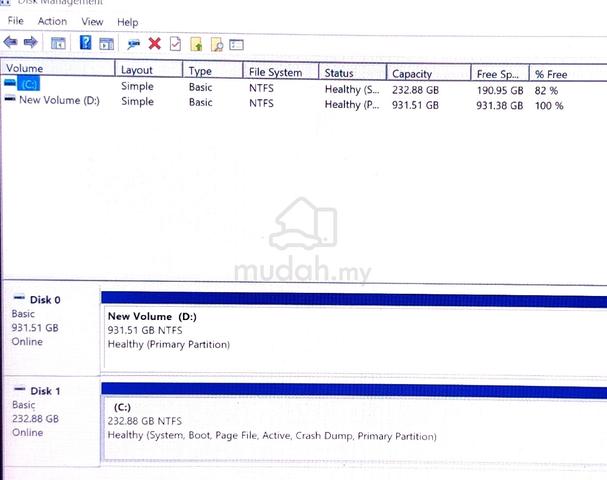Viewport: 607px width, 480px height.
Task: Click the magnifier Find page icon
Action: pyautogui.click(x=217, y=45)
